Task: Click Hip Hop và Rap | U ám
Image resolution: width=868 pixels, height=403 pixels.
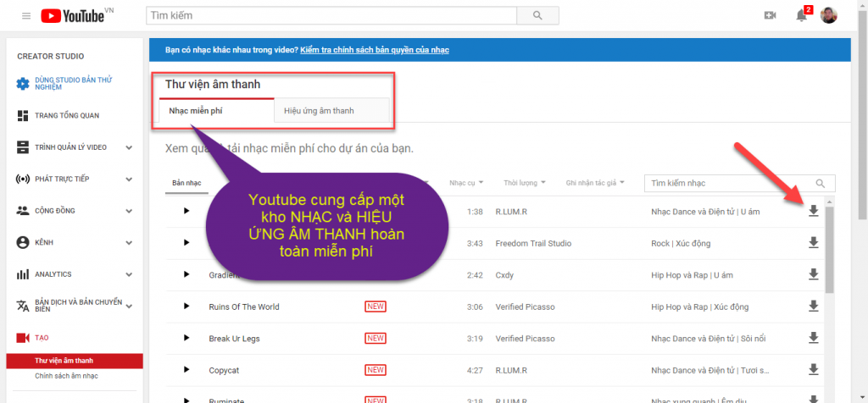Action: [692, 275]
